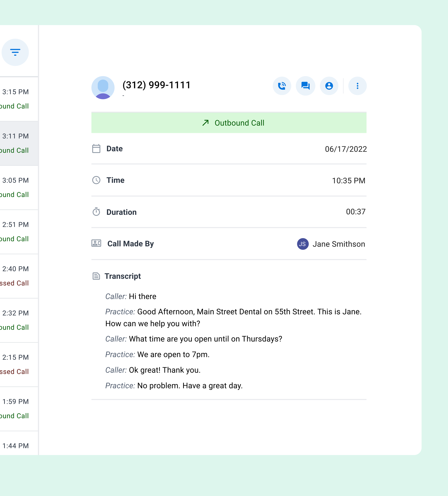Viewport: 448px width, 496px height.
Task: Click the date value 06/17/2022
Action: (x=346, y=149)
